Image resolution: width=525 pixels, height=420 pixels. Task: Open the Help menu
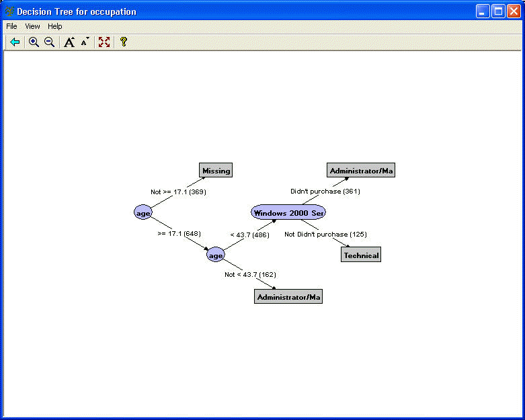coord(55,26)
